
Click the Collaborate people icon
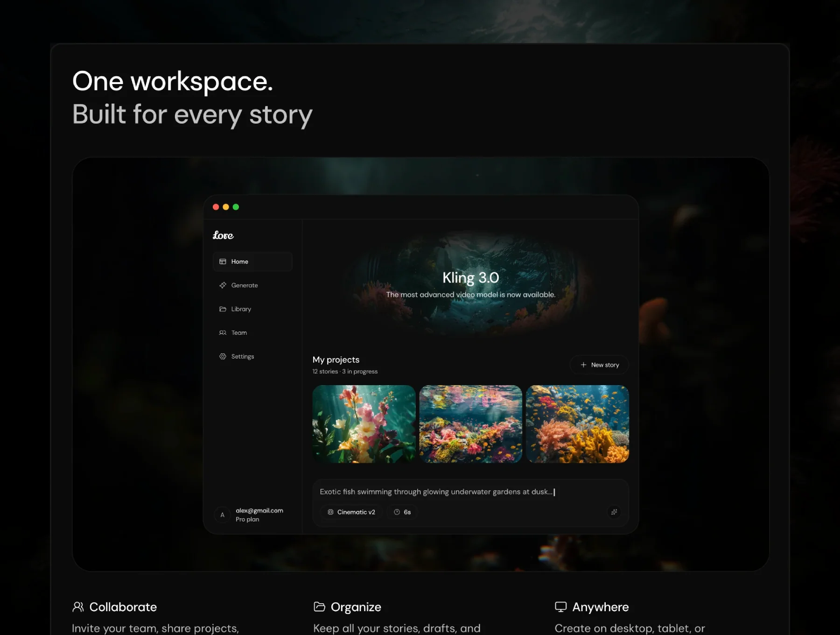point(78,607)
